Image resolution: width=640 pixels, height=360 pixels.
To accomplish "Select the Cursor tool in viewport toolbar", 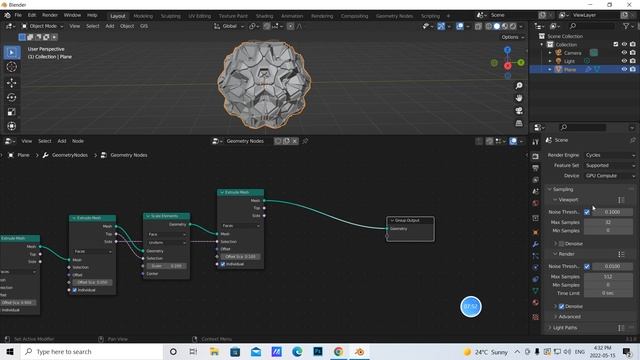I will click(11, 67).
